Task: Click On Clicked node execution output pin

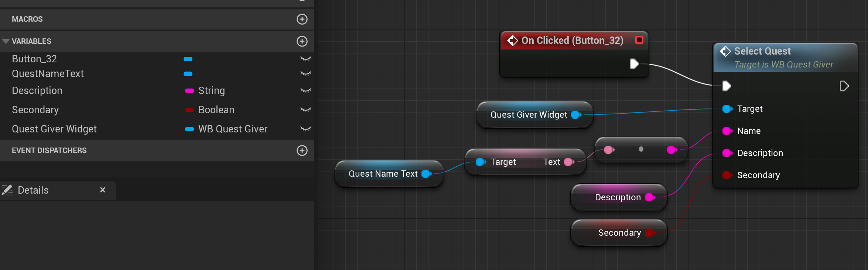Action: click(x=634, y=64)
